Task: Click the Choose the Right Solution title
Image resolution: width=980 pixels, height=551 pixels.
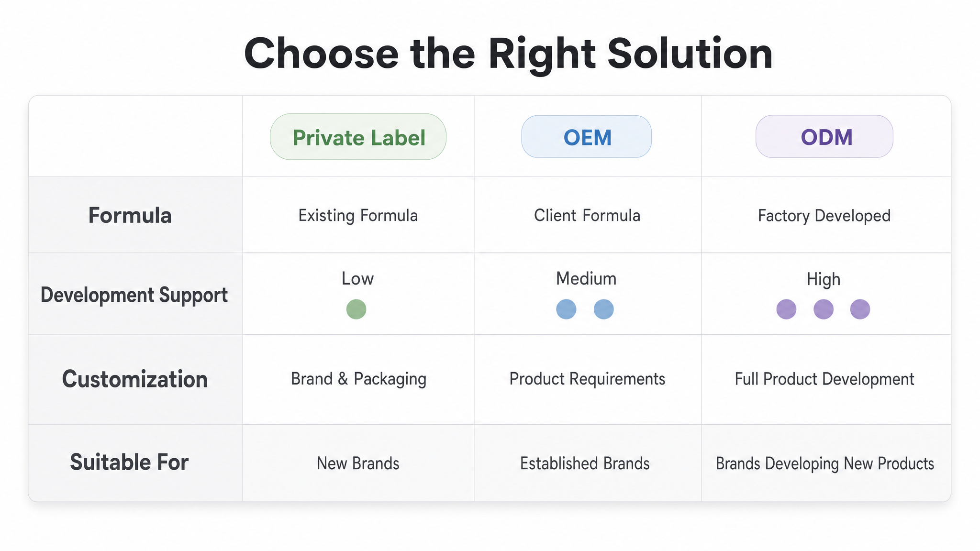Action: [508, 54]
